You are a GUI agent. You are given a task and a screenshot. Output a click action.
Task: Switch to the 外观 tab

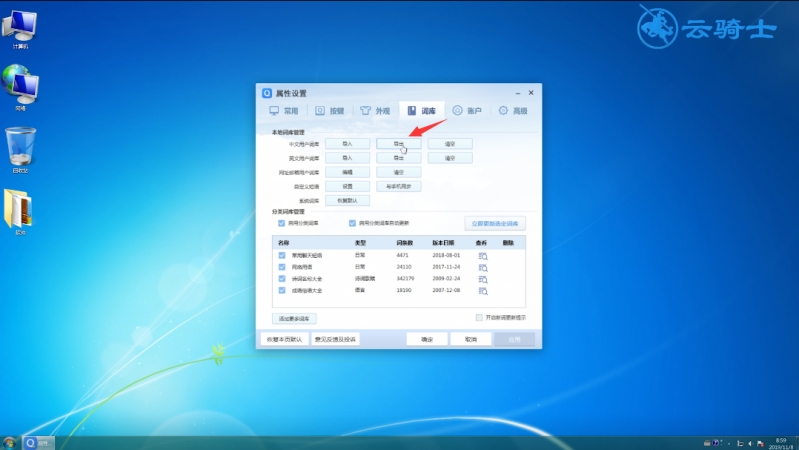coord(376,111)
